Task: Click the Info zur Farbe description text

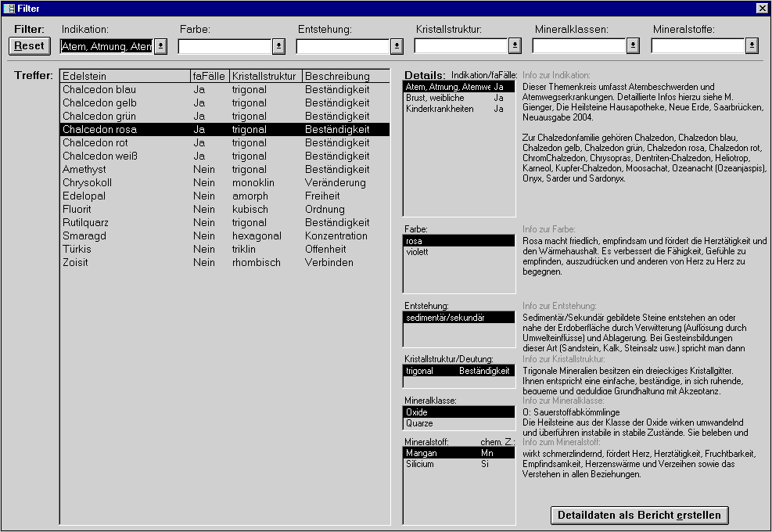Action: [x=645, y=256]
